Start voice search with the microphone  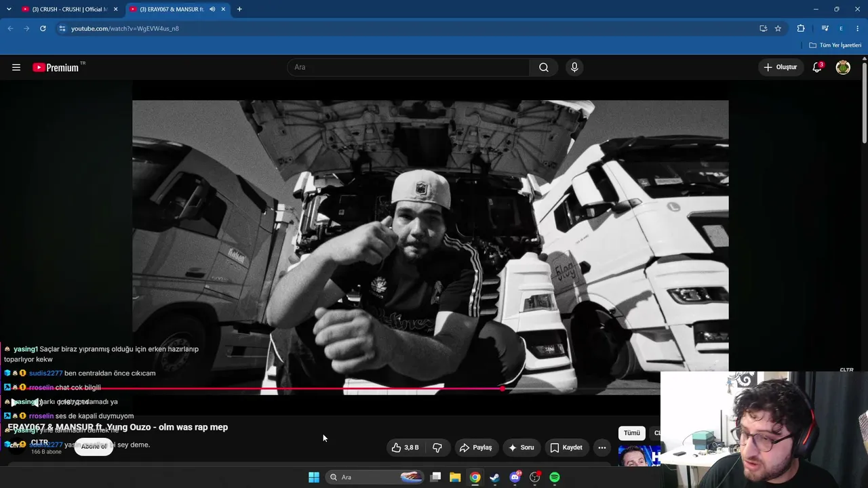(574, 67)
